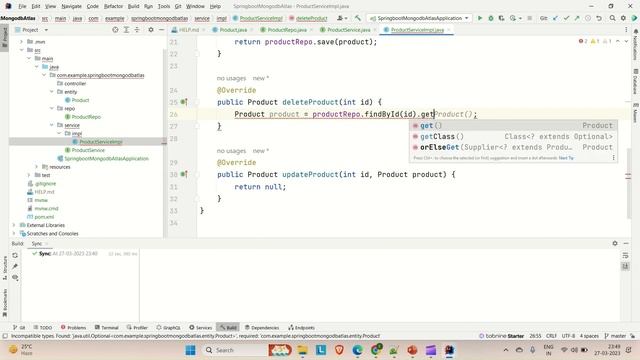Open ProductRepo in project tree
Screen dimensions: 640x360
tap(86, 117)
